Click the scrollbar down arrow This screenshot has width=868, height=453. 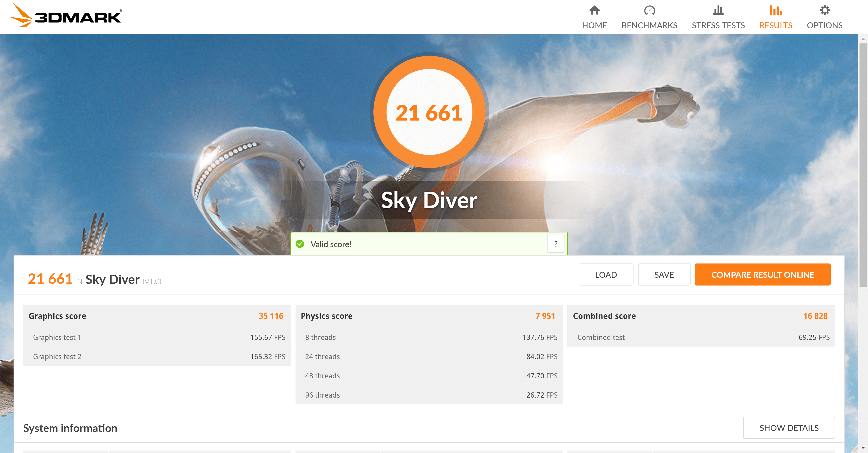click(863, 448)
